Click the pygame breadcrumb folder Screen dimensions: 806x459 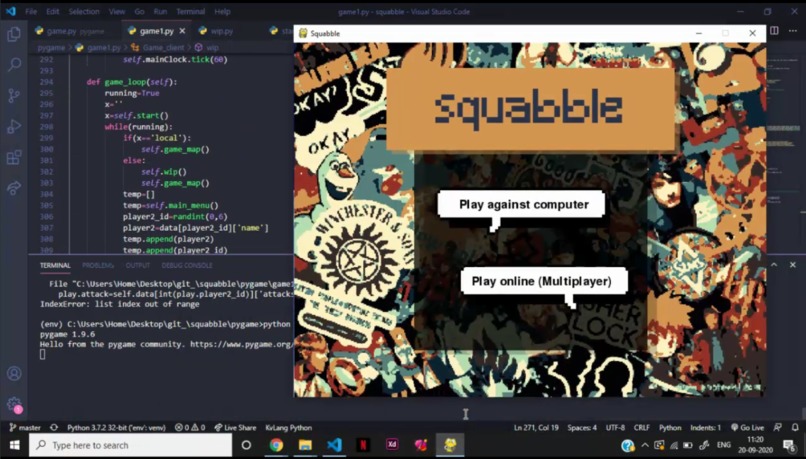coord(51,47)
